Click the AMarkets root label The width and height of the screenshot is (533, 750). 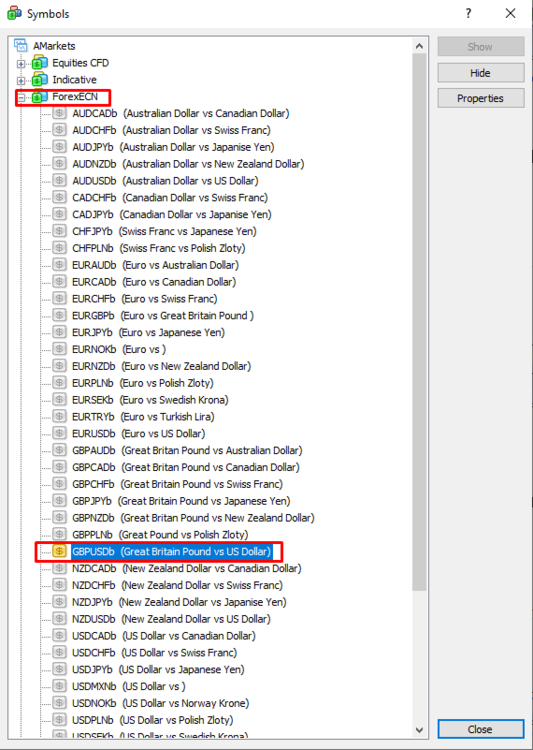click(54, 46)
